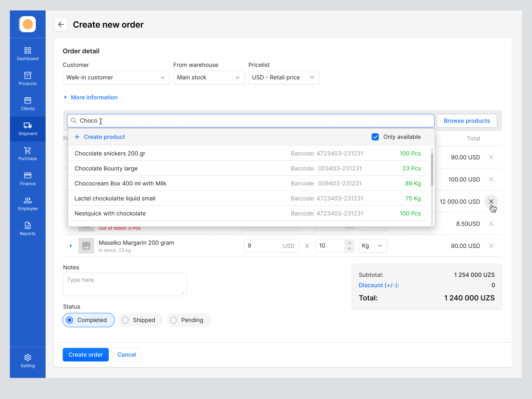The image size is (532, 399).
Task: Open the Dashboard panel
Action: (x=27, y=53)
